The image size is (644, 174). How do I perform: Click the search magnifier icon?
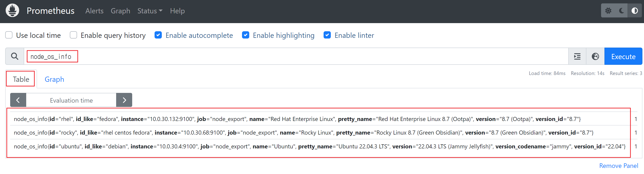[15, 56]
